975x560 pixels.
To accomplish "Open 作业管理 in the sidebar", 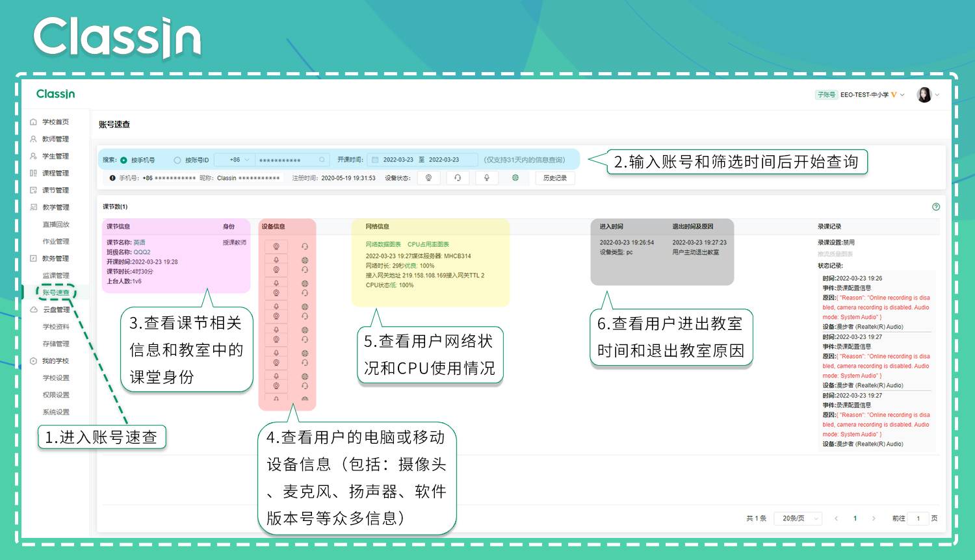I will (56, 242).
